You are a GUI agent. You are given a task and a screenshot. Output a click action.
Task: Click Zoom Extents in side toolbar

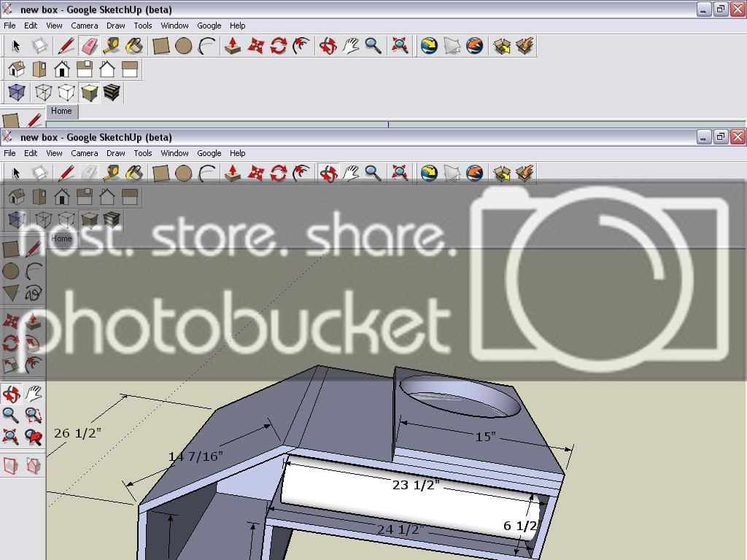tap(11, 437)
